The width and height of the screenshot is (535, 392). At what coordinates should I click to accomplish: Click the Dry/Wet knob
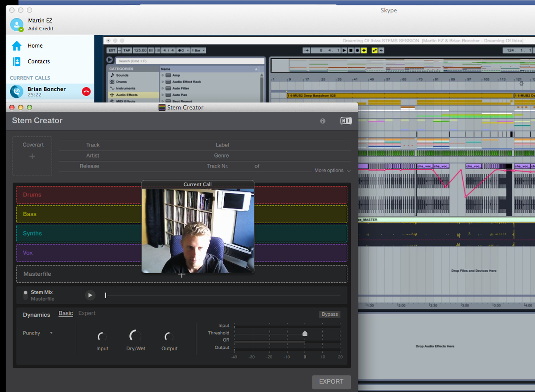[136, 336]
